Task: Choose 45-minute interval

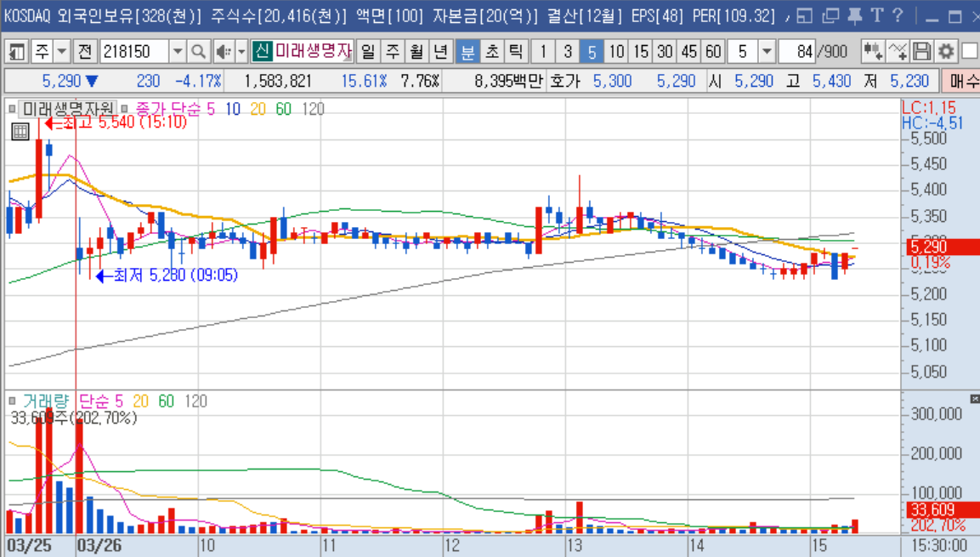Action: [689, 51]
